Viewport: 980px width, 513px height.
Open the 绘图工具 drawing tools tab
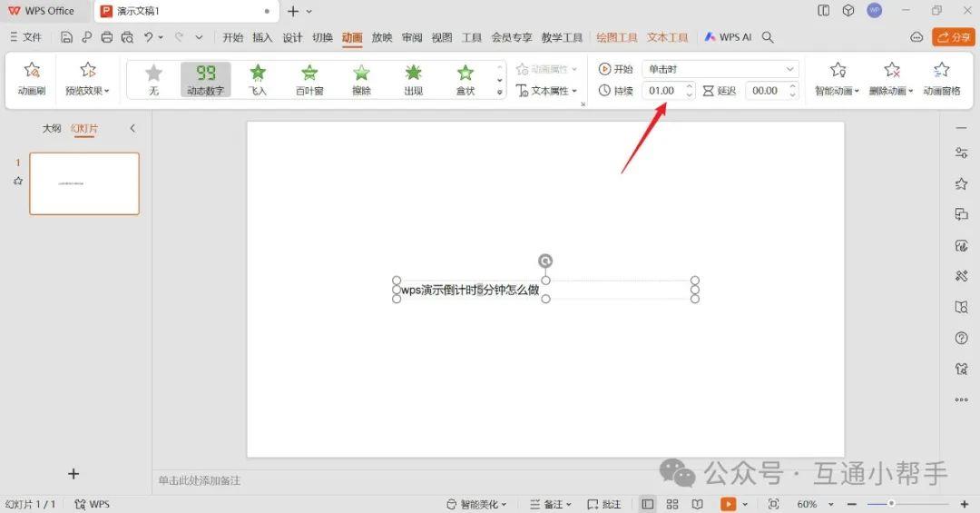click(x=617, y=37)
